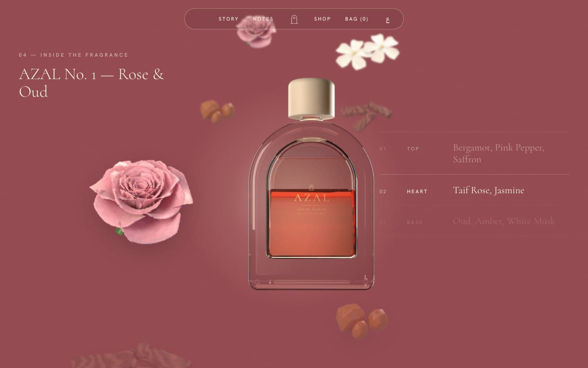
Task: Click the '01' number beside Top
Action: point(383,149)
